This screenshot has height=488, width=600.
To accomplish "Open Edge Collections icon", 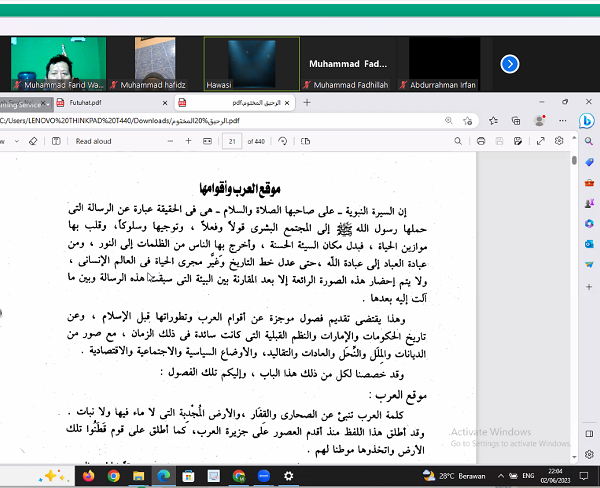I will point(516,121).
